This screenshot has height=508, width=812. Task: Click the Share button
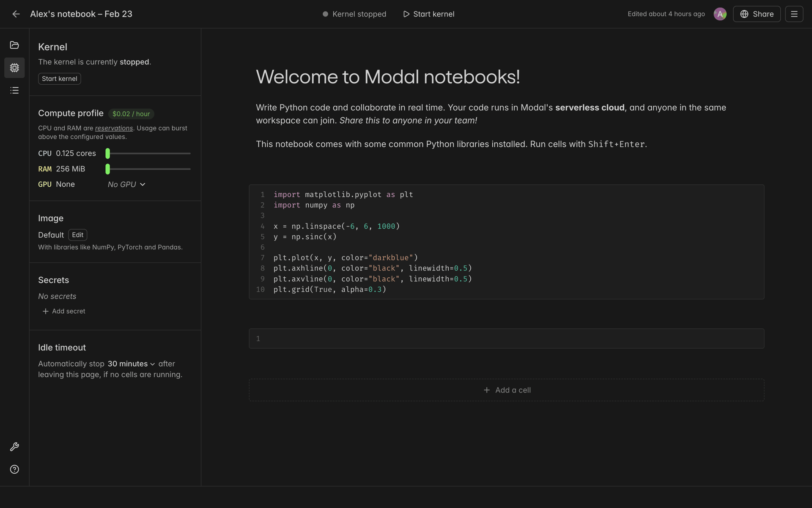coord(757,14)
